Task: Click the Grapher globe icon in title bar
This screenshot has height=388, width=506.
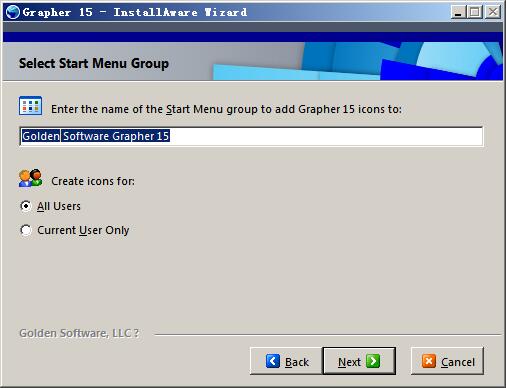Action: (x=13, y=12)
